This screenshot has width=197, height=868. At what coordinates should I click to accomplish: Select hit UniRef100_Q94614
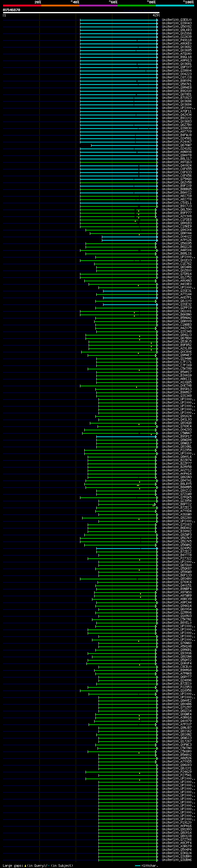[x=176, y=606]
